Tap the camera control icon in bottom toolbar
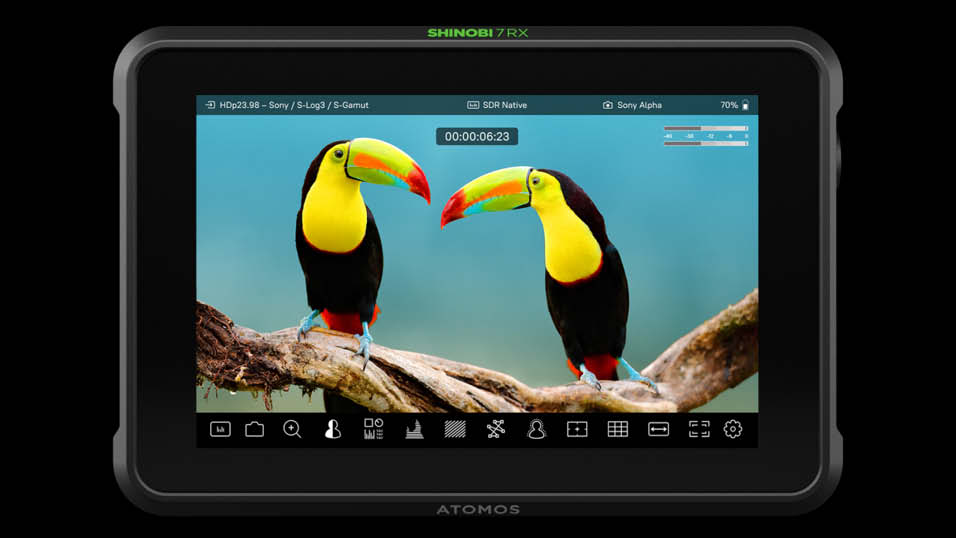The height and width of the screenshot is (538, 956). pos(254,429)
